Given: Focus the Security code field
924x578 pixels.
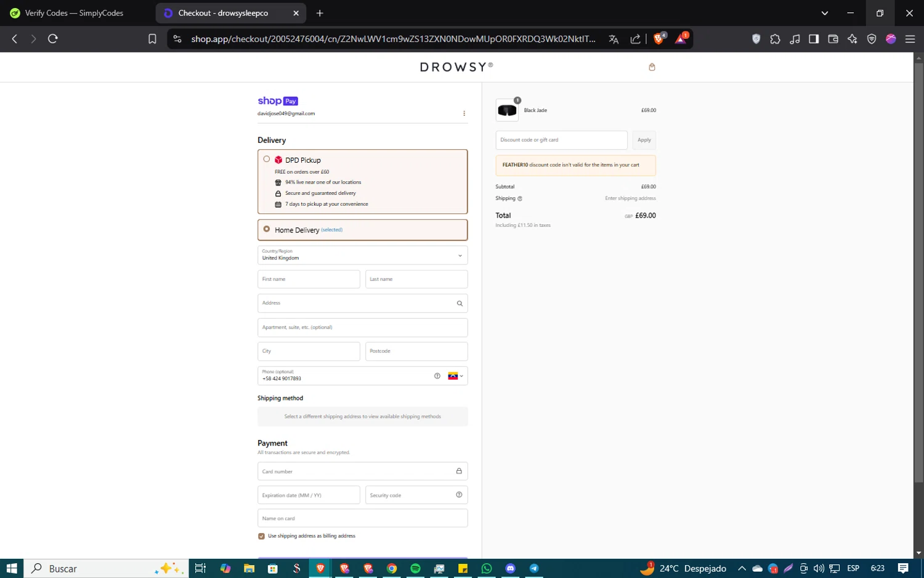Looking at the screenshot, I should (x=416, y=495).
